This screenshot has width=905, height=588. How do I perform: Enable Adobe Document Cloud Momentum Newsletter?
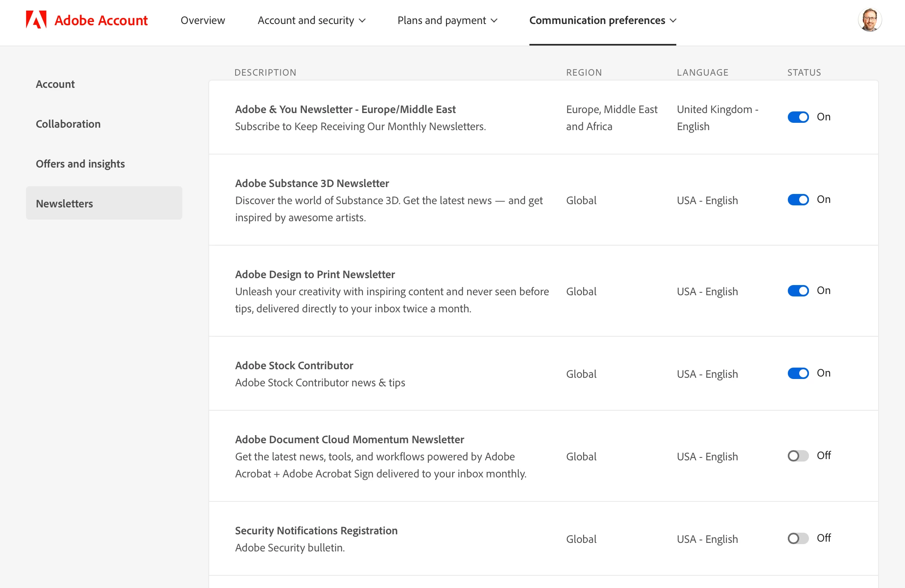[798, 456]
